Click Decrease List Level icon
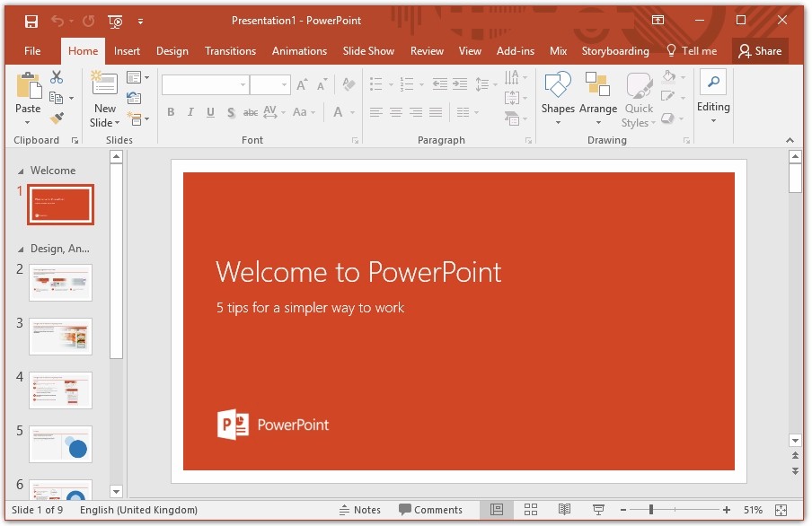The height and width of the screenshot is (526, 812). tap(439, 83)
